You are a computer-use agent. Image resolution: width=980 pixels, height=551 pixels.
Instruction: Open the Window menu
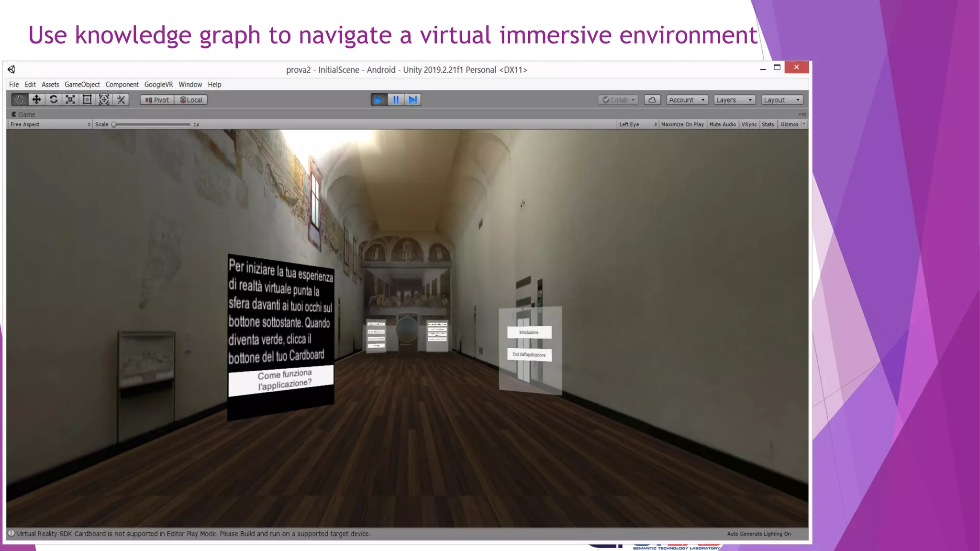190,85
